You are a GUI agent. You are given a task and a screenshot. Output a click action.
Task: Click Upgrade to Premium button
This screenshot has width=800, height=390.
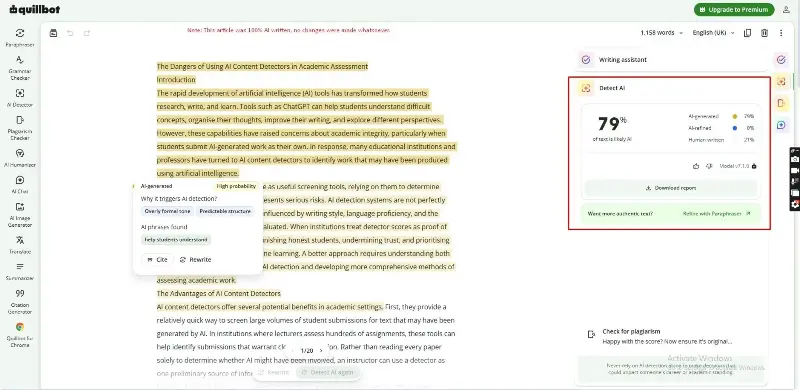pyautogui.click(x=734, y=9)
